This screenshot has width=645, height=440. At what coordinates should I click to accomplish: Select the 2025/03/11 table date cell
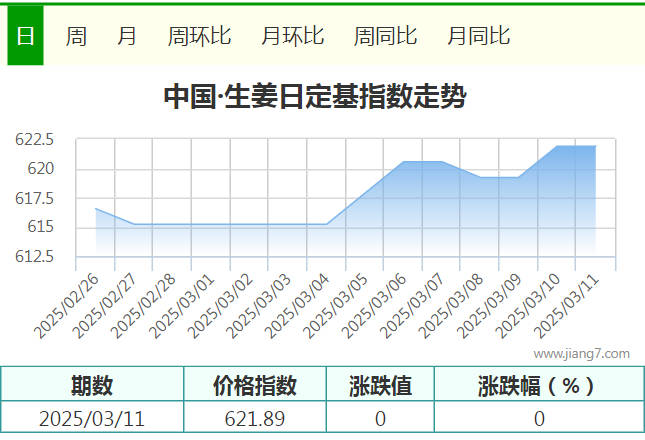92,418
